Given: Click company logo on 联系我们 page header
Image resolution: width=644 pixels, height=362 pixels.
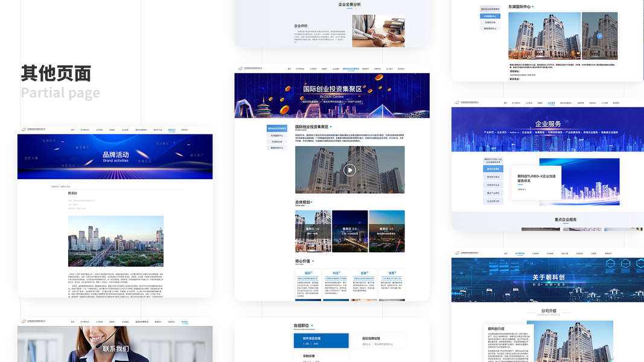Looking at the screenshot, I should tap(33, 322).
